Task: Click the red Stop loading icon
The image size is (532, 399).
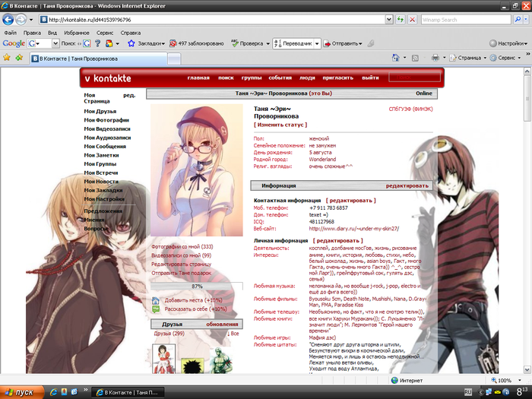Action: point(412,20)
